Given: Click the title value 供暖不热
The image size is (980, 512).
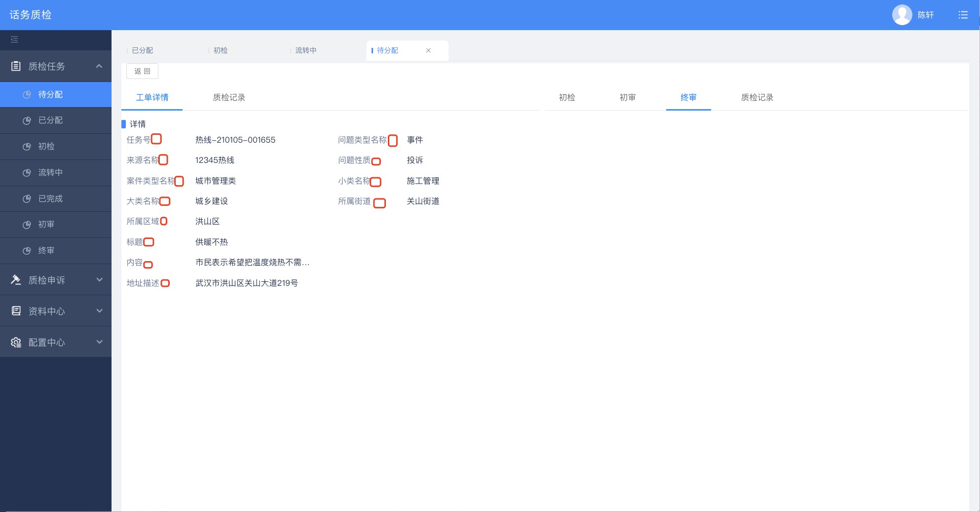Looking at the screenshot, I should 212,242.
